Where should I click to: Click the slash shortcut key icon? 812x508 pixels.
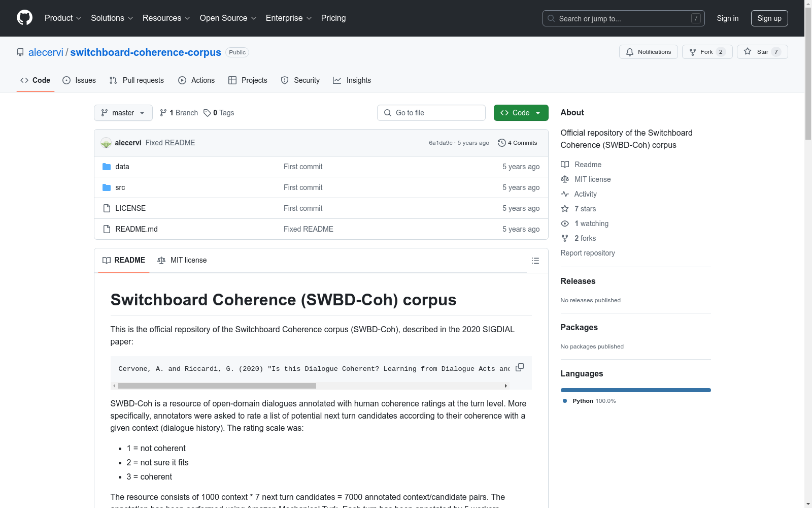[696, 18]
